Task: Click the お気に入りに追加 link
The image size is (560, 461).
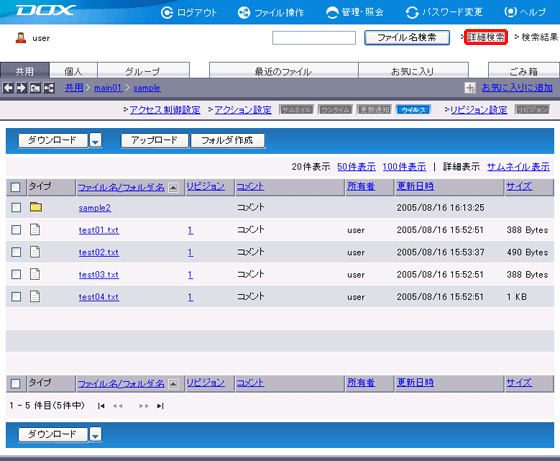Action: click(x=517, y=87)
